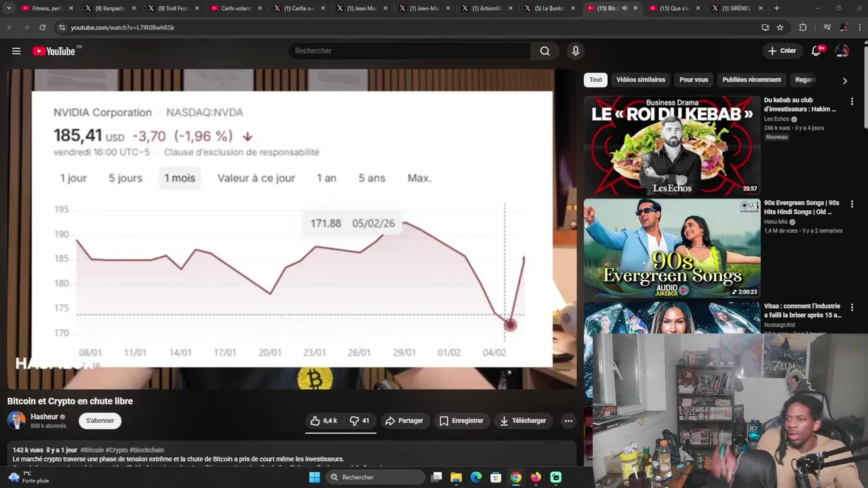868x488 pixels.
Task: Open the Vitaa video thumbnail
Action: point(672,317)
